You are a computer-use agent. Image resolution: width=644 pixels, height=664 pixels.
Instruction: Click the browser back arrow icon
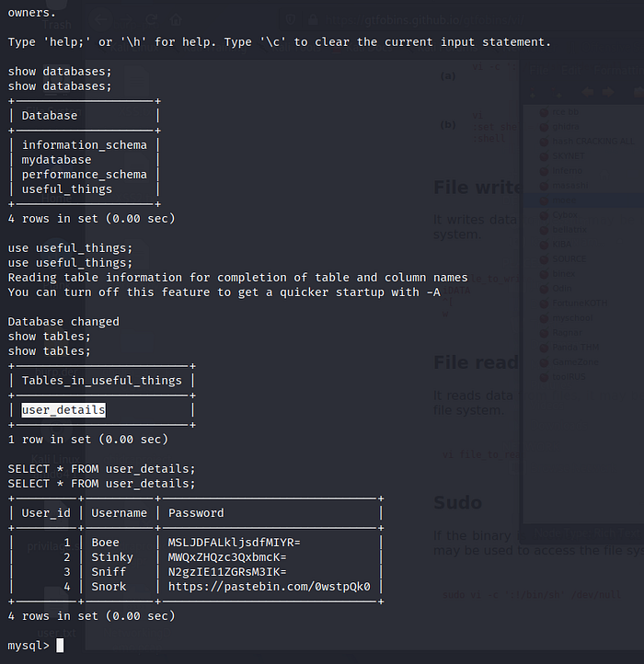[100, 20]
